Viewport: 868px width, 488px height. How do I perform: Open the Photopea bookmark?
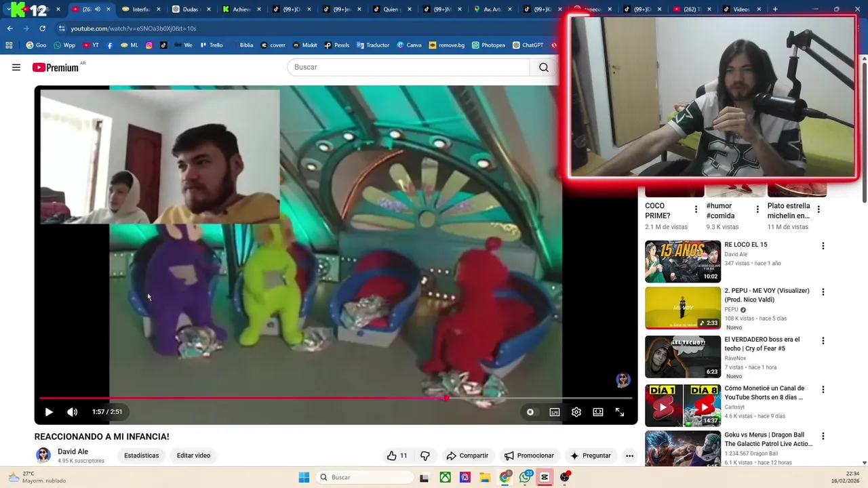pos(488,45)
